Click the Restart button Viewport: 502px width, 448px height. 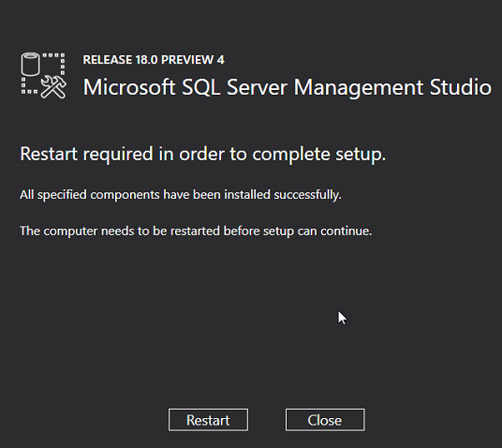[x=208, y=420]
